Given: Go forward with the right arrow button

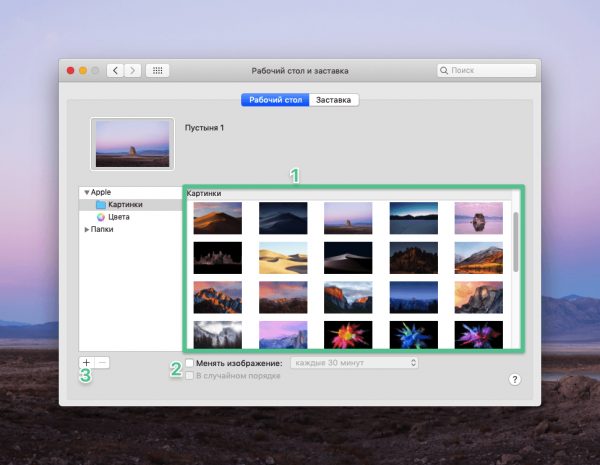Looking at the screenshot, I should (x=132, y=70).
